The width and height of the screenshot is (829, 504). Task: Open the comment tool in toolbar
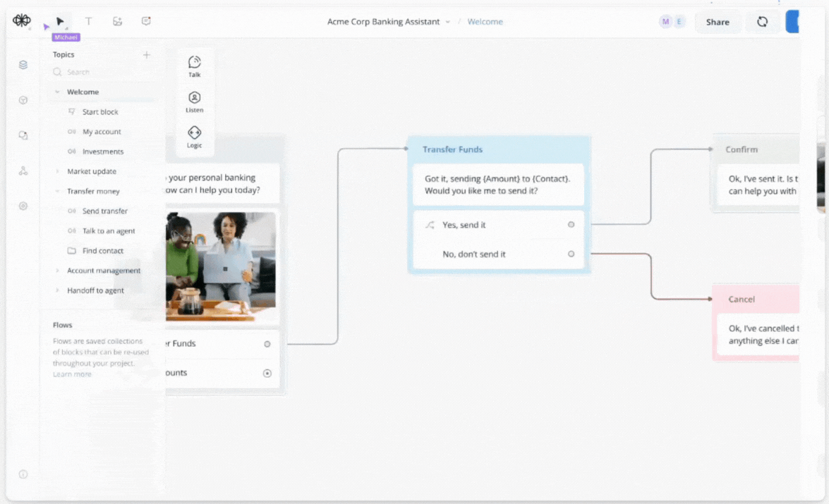coord(146,22)
